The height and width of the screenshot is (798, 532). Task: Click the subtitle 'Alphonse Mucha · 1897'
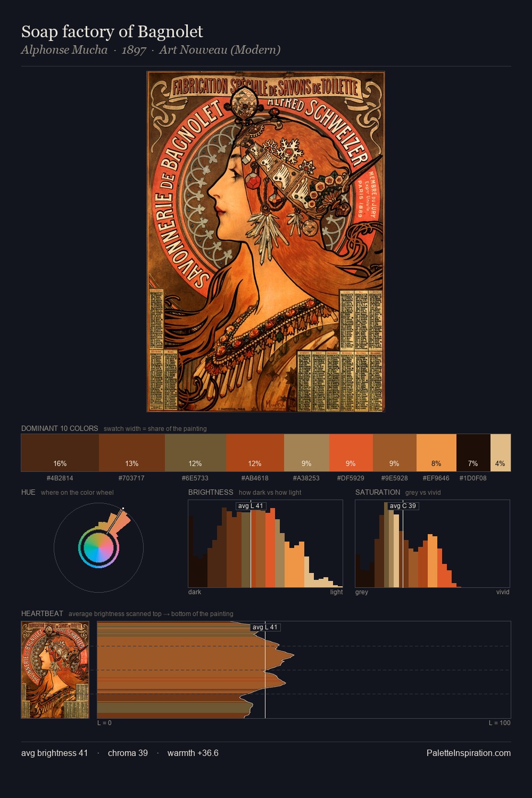[84, 50]
